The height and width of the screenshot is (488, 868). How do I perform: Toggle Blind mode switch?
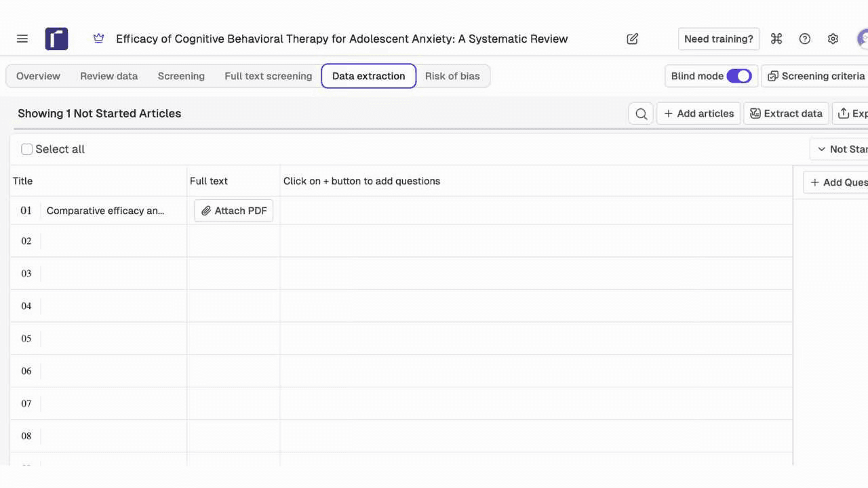(739, 76)
